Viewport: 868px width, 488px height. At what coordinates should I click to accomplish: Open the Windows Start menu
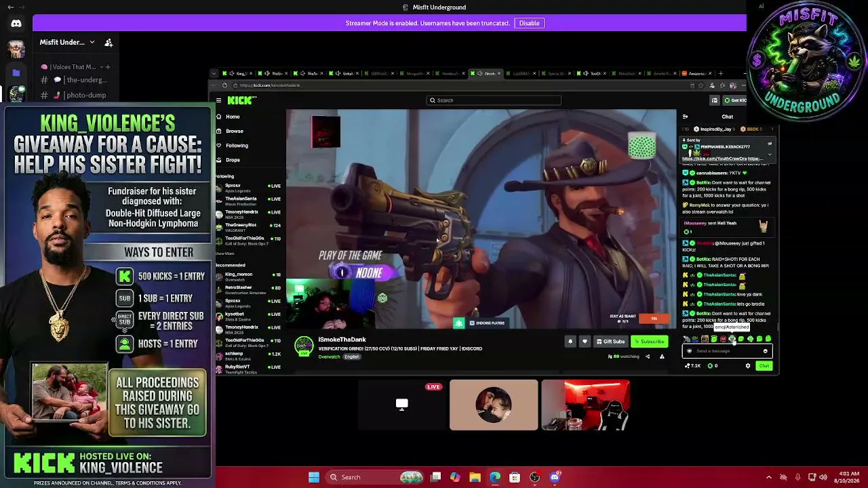click(314, 477)
